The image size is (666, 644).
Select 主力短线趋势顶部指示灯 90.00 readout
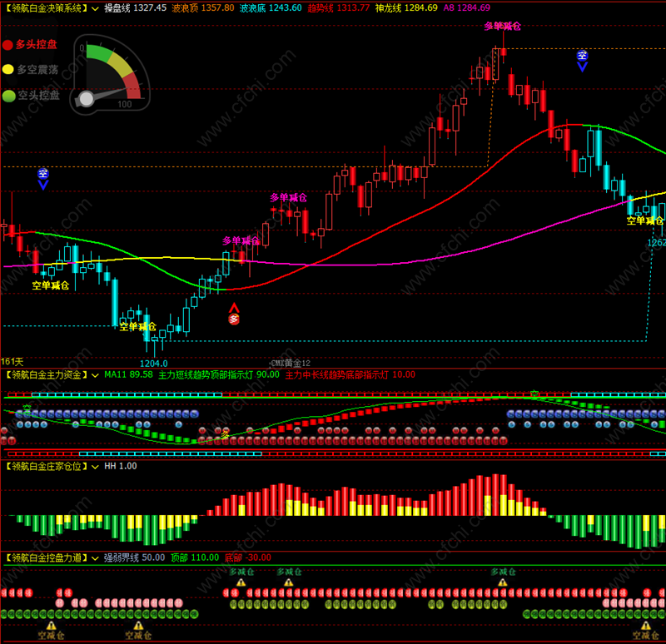pos(219,375)
